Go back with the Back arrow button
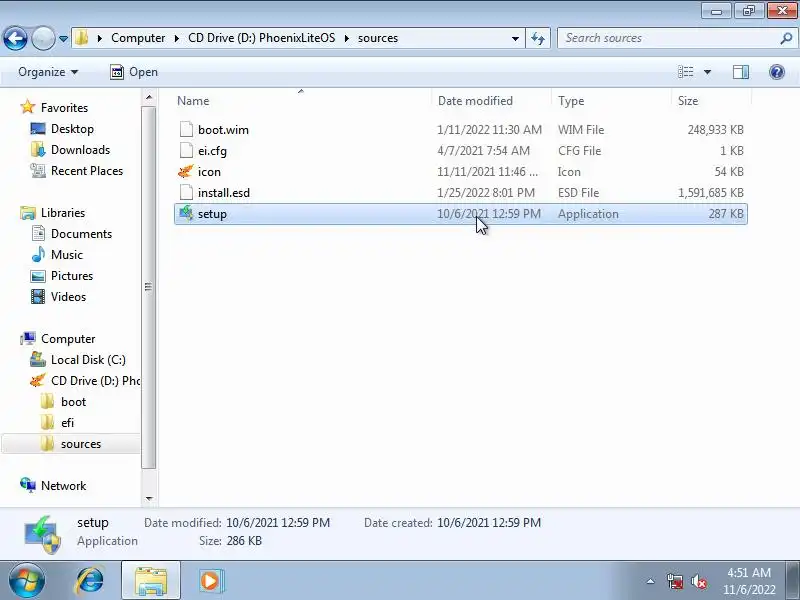The image size is (800, 600). coord(15,38)
